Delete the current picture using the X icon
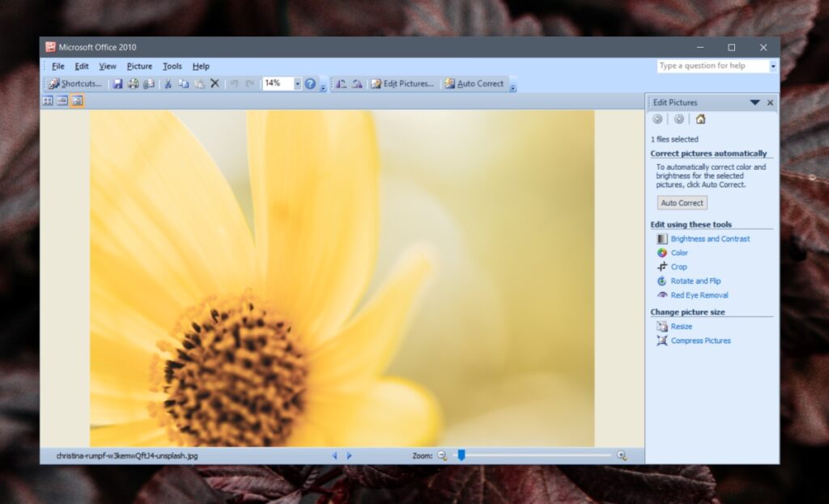Viewport: 829px width, 504px height. (215, 83)
